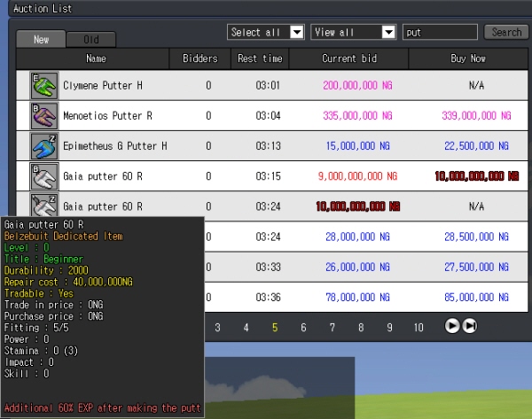Select current page 5
Image resolution: width=532 pixels, height=419 pixels.
(x=275, y=328)
